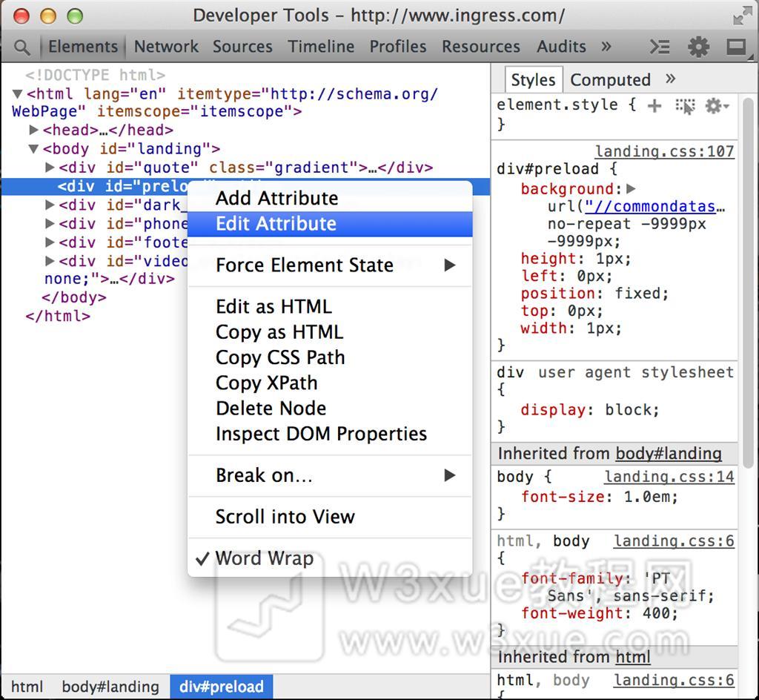Click the dock side toggle icon
This screenshot has width=759, height=700.
(736, 47)
